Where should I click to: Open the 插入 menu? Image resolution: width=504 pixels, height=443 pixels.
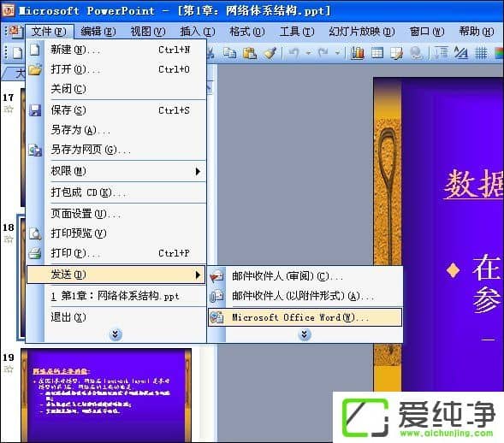pos(198,32)
